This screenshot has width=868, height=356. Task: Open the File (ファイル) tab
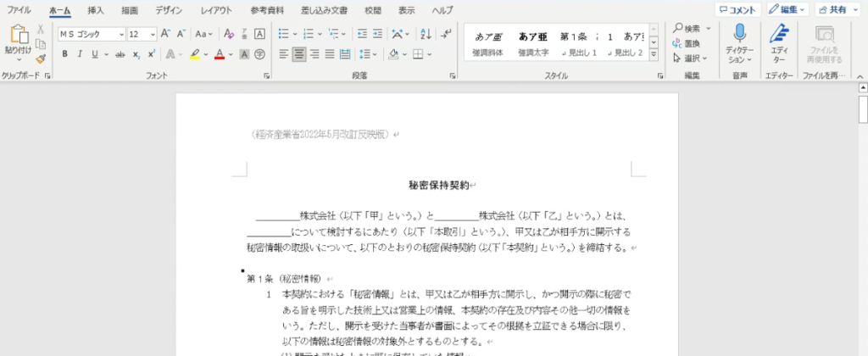click(19, 10)
